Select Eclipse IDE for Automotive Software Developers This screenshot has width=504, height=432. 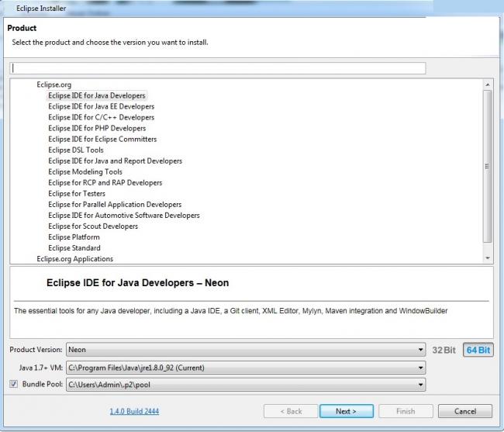coord(124,216)
